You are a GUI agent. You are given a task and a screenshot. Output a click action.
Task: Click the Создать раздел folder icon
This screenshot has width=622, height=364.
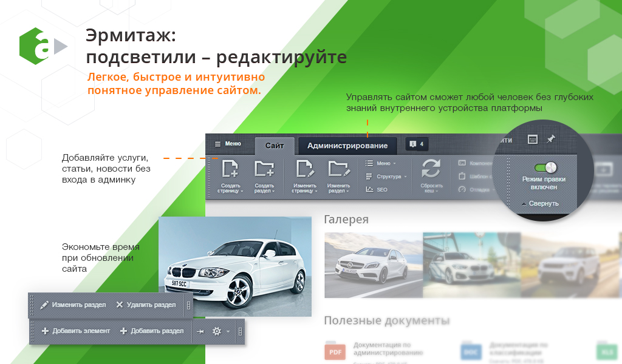(264, 169)
